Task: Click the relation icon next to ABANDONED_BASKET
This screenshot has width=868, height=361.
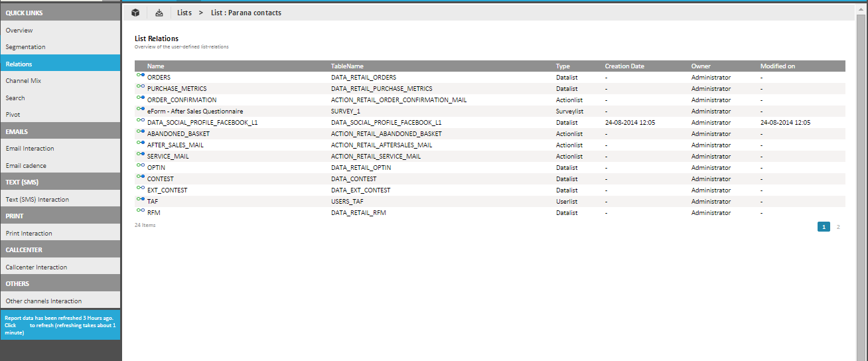Action: point(140,133)
